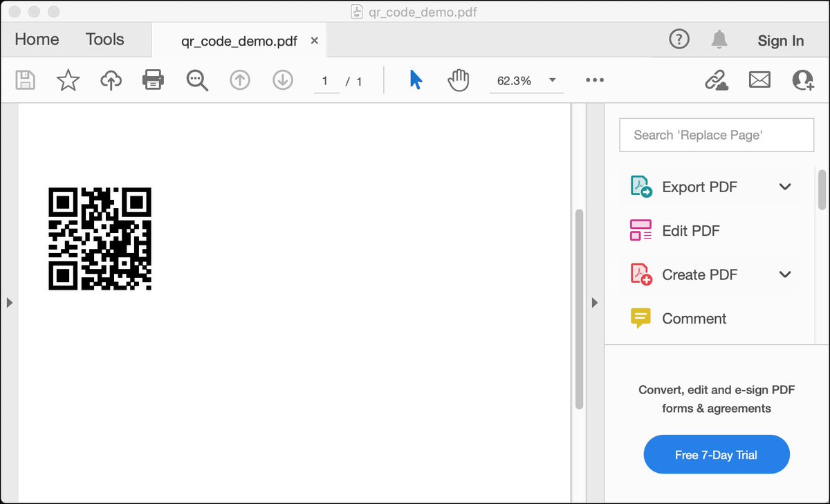Open the Export PDF tool label

[x=700, y=187]
